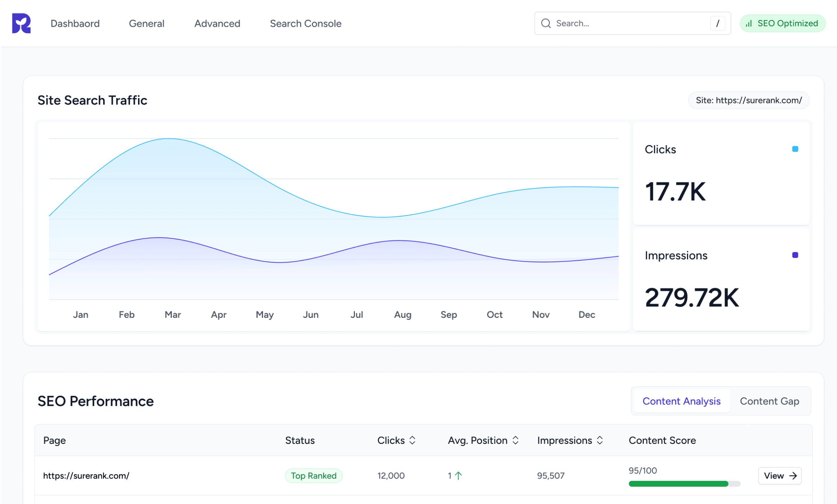
Task: Click the arrow icon inside View button
Action: [793, 476]
